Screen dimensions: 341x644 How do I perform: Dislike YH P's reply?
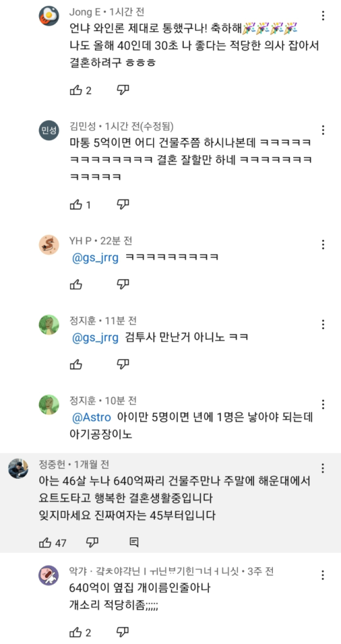[x=123, y=284]
